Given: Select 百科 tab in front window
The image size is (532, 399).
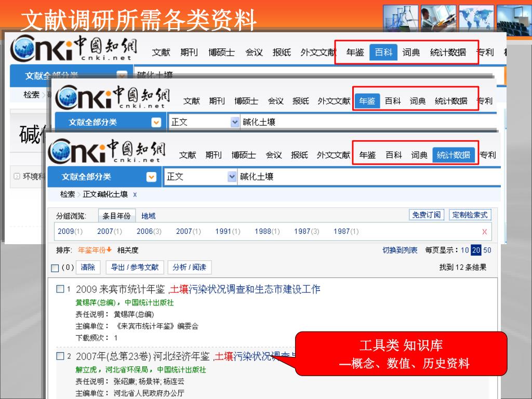Looking at the screenshot, I should [x=394, y=155].
